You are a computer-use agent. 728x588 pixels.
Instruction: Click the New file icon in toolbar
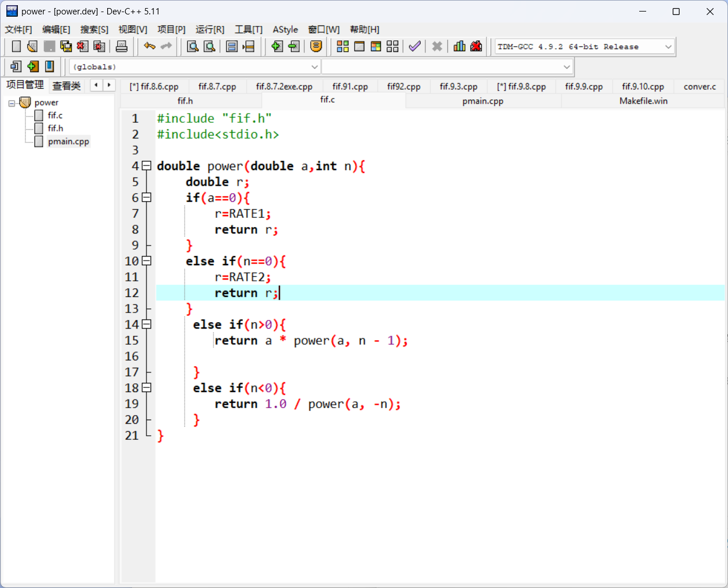(16, 47)
